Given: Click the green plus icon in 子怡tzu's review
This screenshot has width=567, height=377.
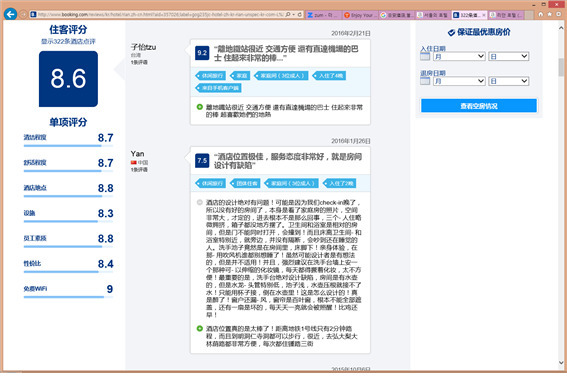Looking at the screenshot, I should point(199,107).
